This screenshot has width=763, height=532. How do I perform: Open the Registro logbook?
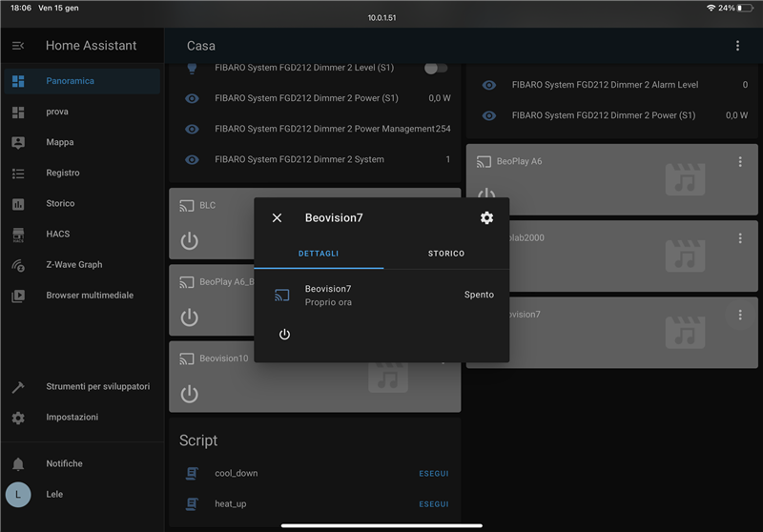[x=63, y=173]
